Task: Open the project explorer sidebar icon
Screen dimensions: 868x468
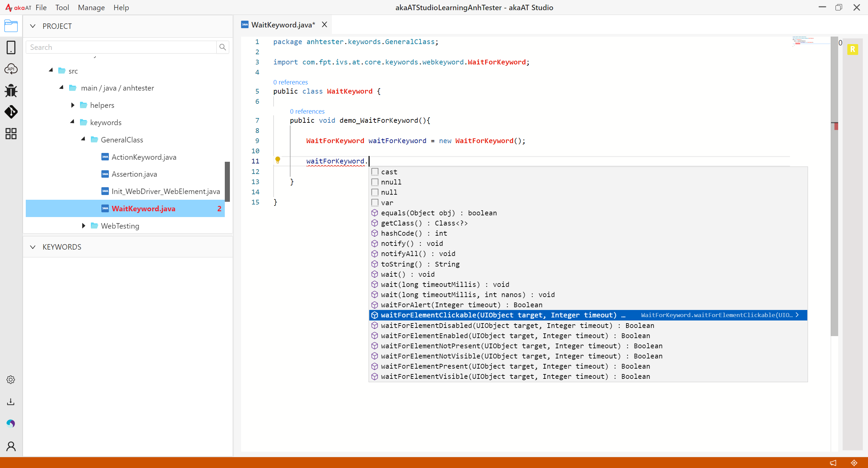Action: (11, 26)
